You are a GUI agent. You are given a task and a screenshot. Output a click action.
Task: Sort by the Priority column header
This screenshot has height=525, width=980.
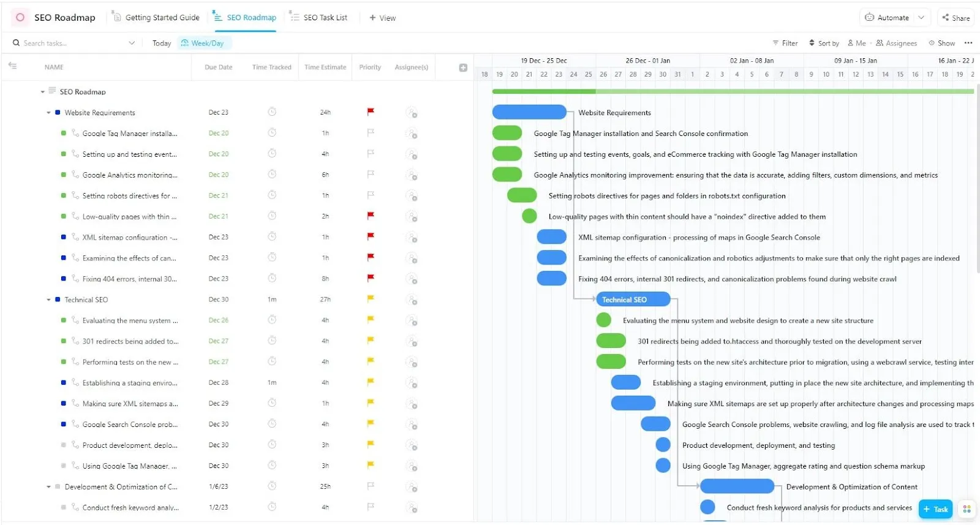coord(370,67)
